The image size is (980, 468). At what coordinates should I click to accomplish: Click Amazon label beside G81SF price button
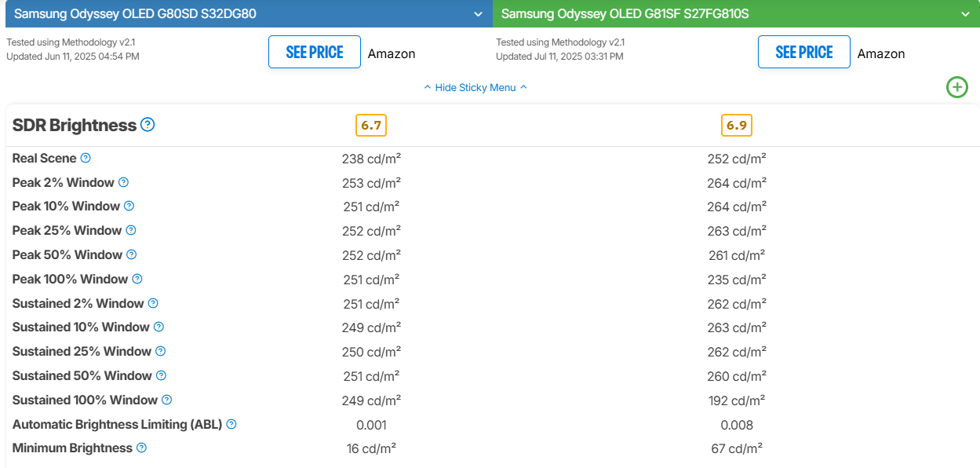(x=881, y=53)
